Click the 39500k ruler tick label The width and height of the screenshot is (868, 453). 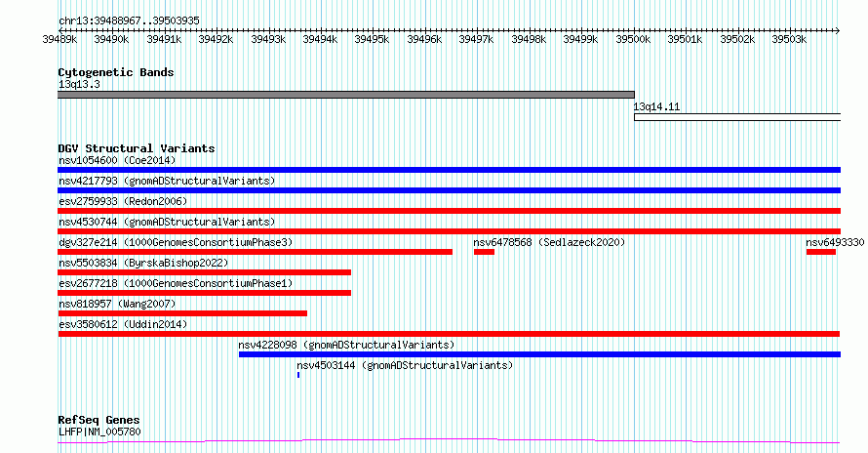(x=633, y=39)
